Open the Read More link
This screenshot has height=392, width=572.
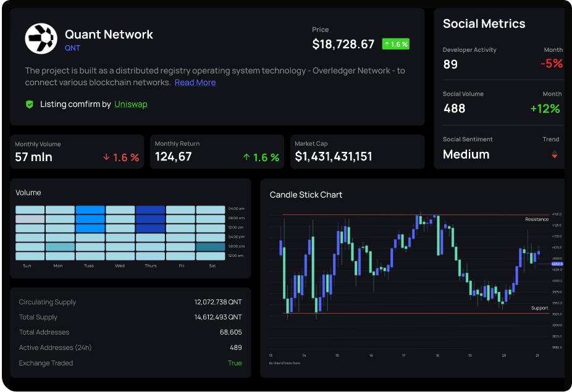[195, 82]
